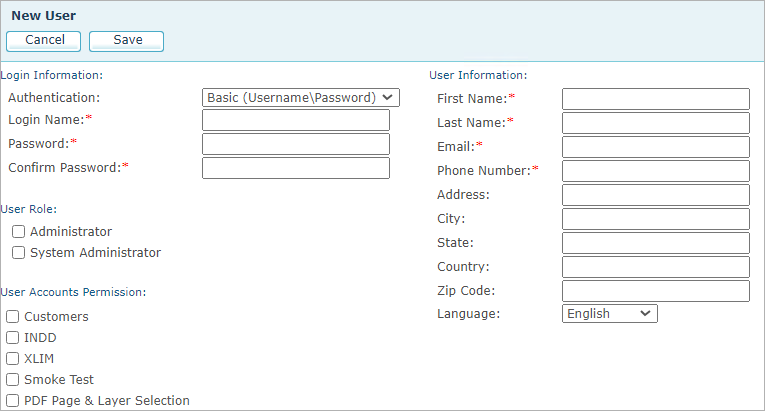This screenshot has height=411, width=765.
Task: Check PDF Page & Layer Selection
Action: coord(13,400)
